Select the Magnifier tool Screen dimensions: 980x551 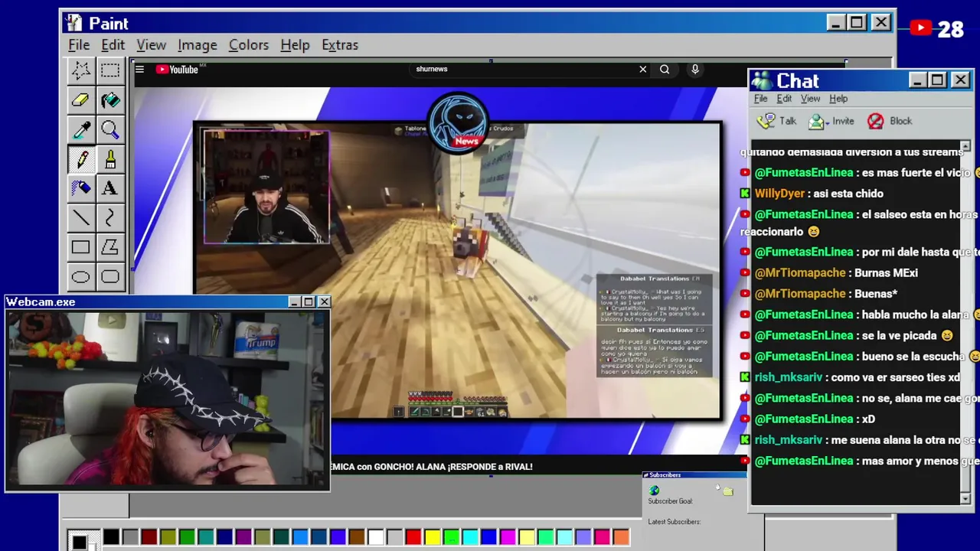[109, 129]
